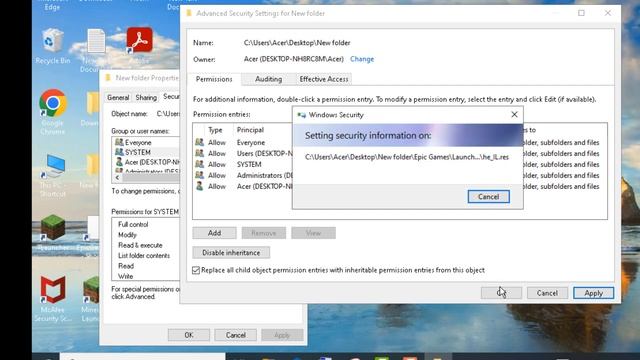
Task: Select the SYSTEM group icon in Properties list
Action: click(119, 152)
